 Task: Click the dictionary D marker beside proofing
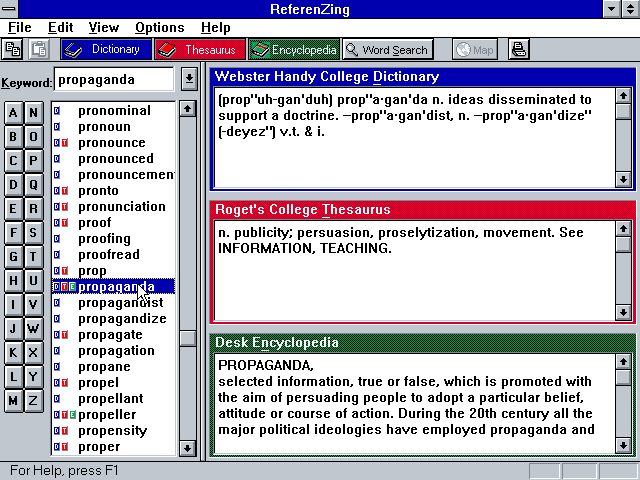(x=57, y=239)
